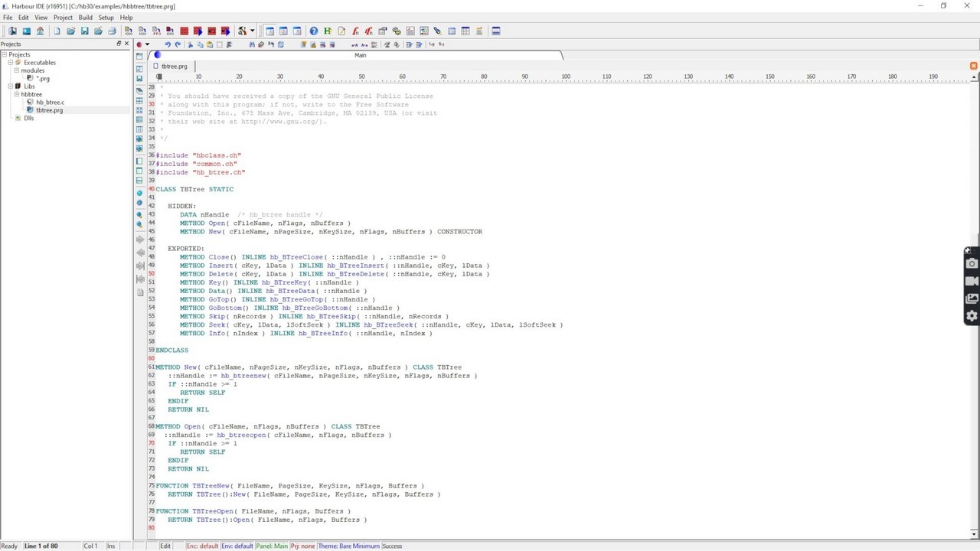Click the 'Col 1' status bar entry
This screenshot has height=551, width=980.
pyautogui.click(x=90, y=546)
